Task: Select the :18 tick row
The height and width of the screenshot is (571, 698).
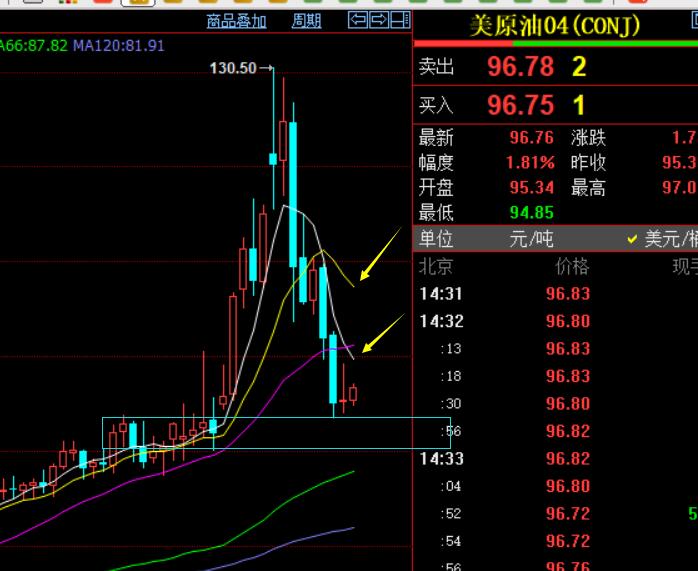Action: point(556,376)
